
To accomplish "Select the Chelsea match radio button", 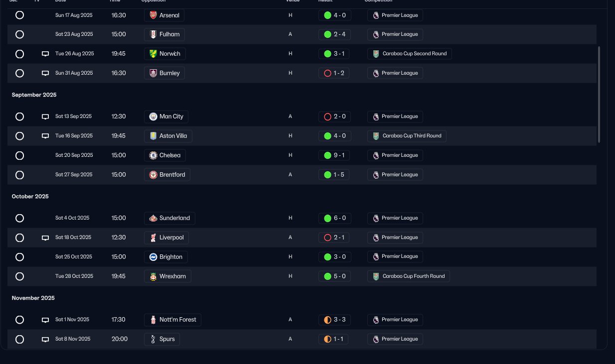I will [x=19, y=155].
